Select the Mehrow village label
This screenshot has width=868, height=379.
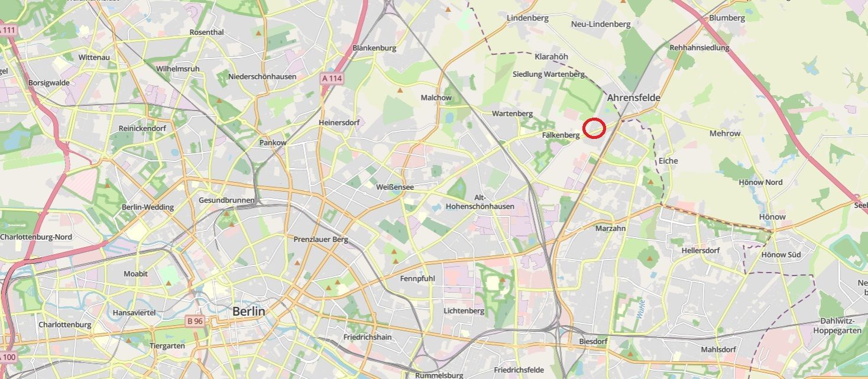pyautogui.click(x=725, y=133)
